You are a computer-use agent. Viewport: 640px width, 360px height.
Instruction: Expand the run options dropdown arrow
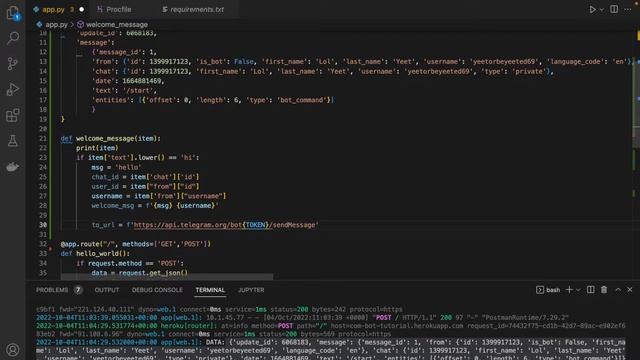602,9
